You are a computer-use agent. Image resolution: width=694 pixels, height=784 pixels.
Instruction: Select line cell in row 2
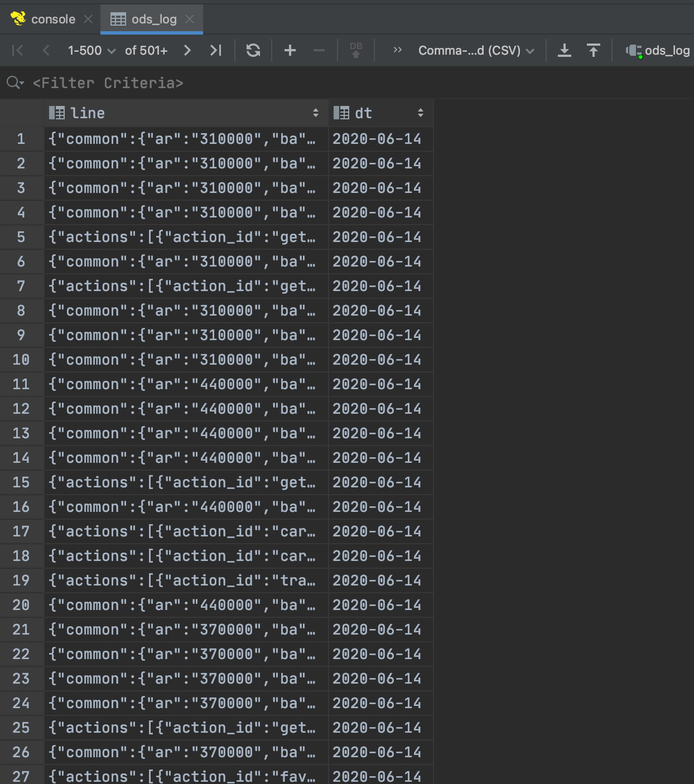click(x=186, y=163)
